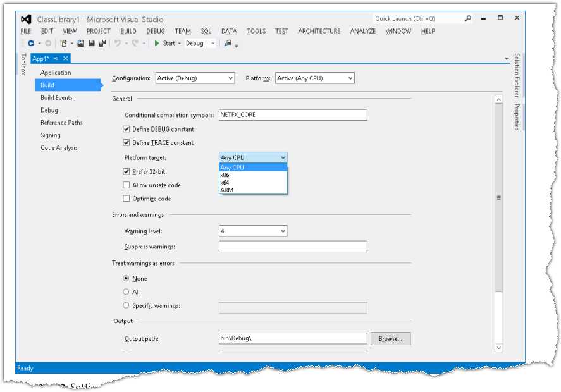This screenshot has width=561, height=392.
Task: Click the Redo toolbar icon
Action: [135, 43]
